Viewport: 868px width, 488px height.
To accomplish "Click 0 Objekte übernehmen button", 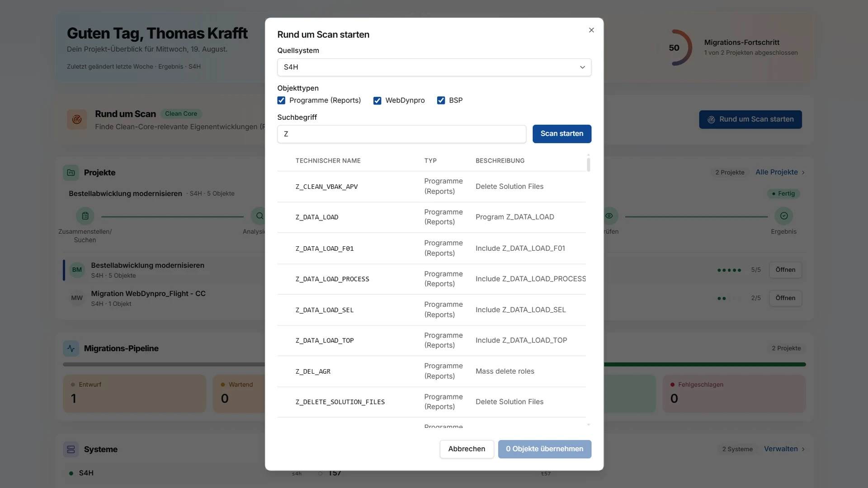I will point(544,449).
